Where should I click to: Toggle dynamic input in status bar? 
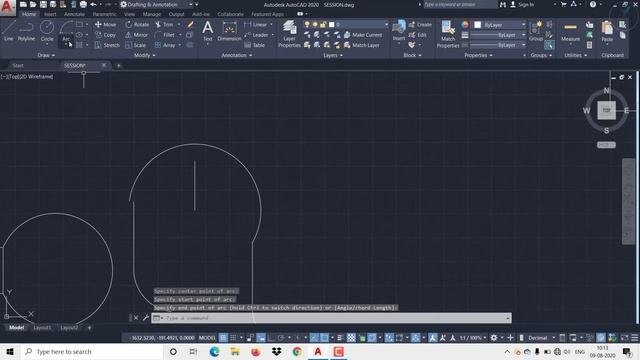(260, 338)
